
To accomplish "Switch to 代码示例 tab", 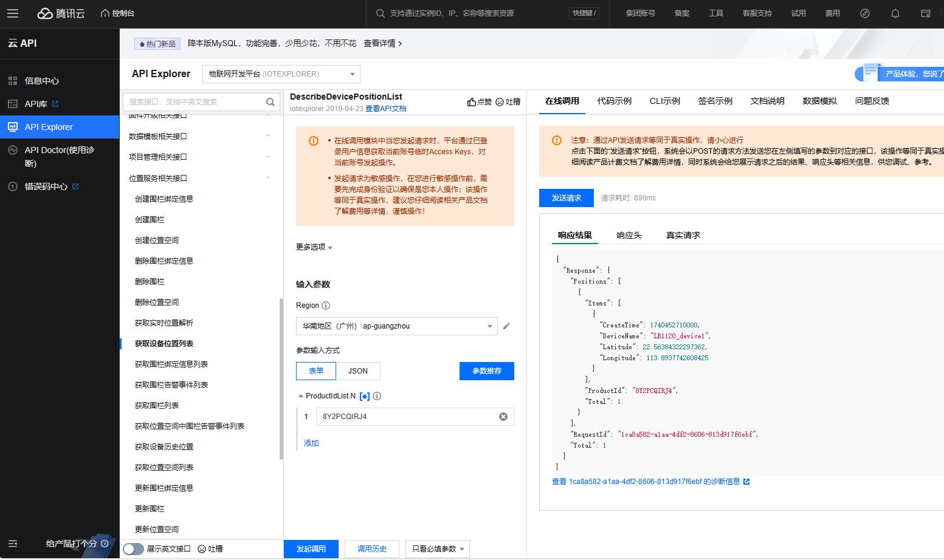I will pos(615,101).
